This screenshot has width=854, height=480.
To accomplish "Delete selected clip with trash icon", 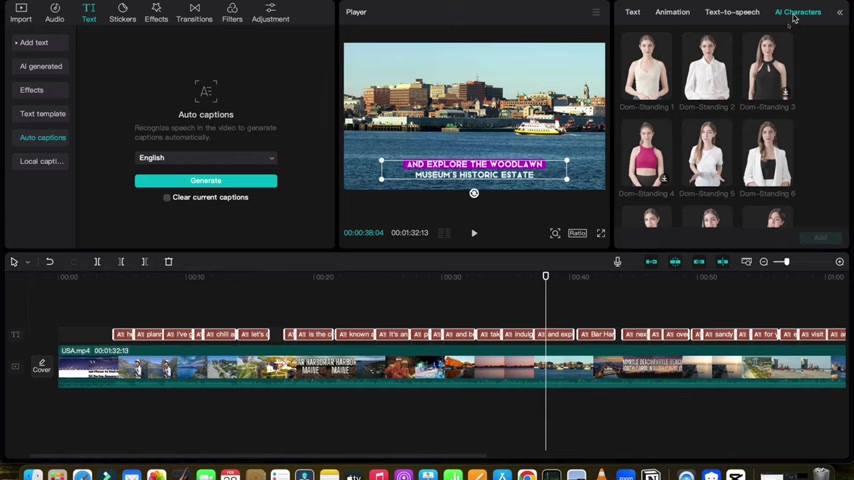I will [168, 262].
